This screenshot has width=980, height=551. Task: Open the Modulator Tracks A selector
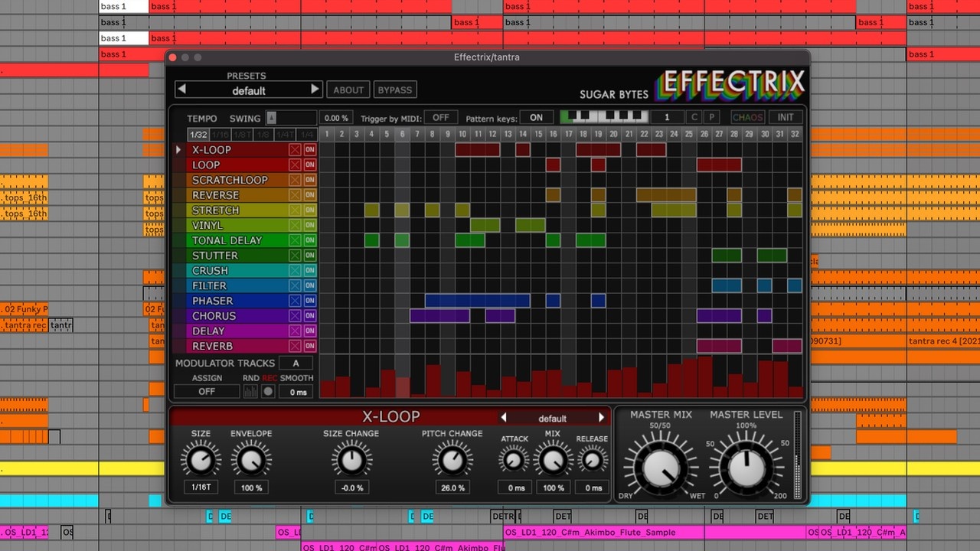(296, 364)
